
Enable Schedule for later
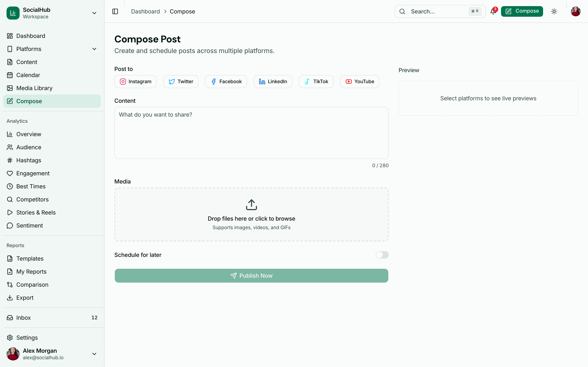pos(382,255)
